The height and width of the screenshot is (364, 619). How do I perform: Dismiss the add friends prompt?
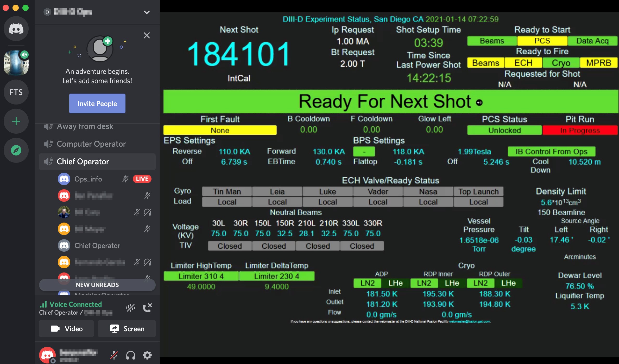147,35
